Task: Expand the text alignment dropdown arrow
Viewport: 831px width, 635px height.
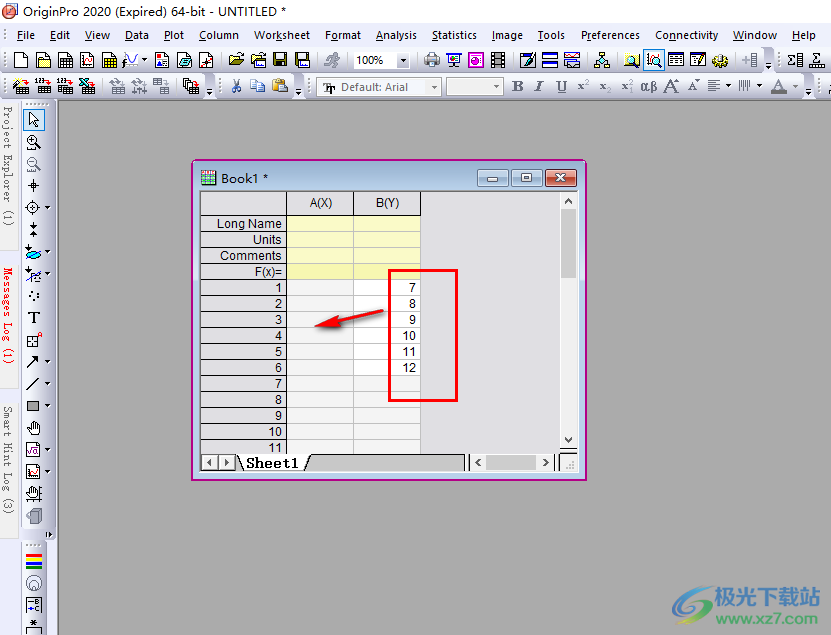Action: (729, 86)
